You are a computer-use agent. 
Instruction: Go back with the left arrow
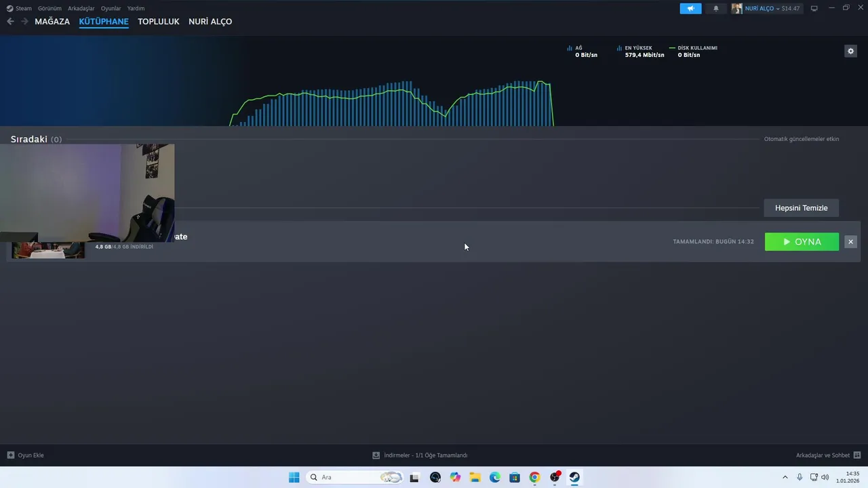[x=10, y=21]
